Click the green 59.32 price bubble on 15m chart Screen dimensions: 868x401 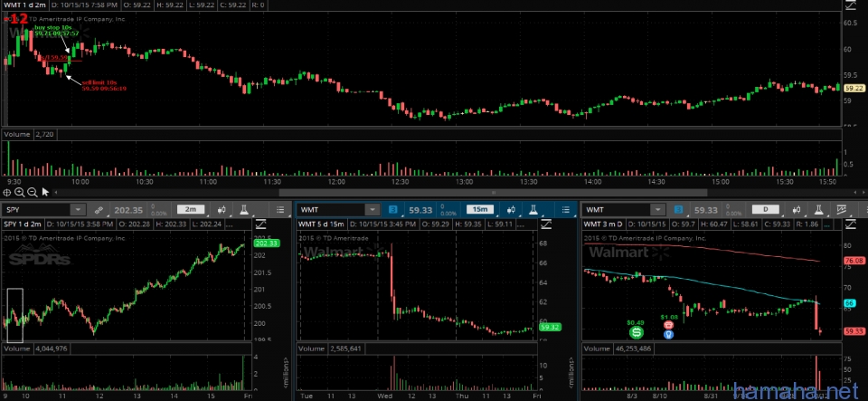[x=551, y=328]
